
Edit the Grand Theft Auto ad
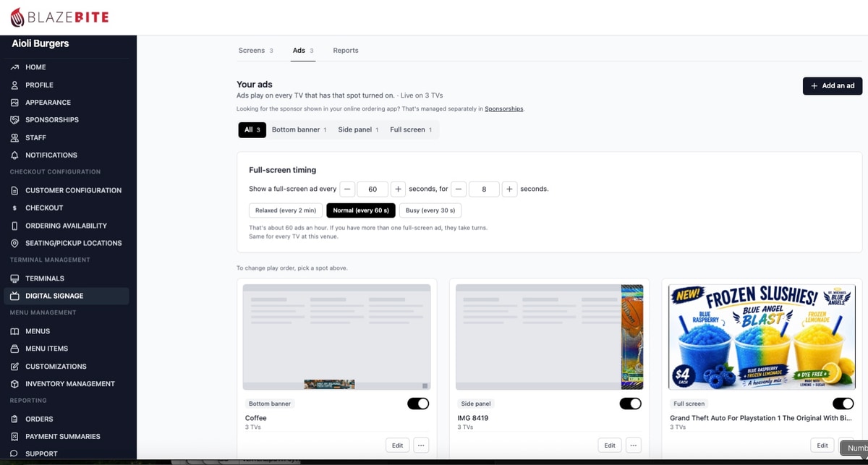coord(822,445)
